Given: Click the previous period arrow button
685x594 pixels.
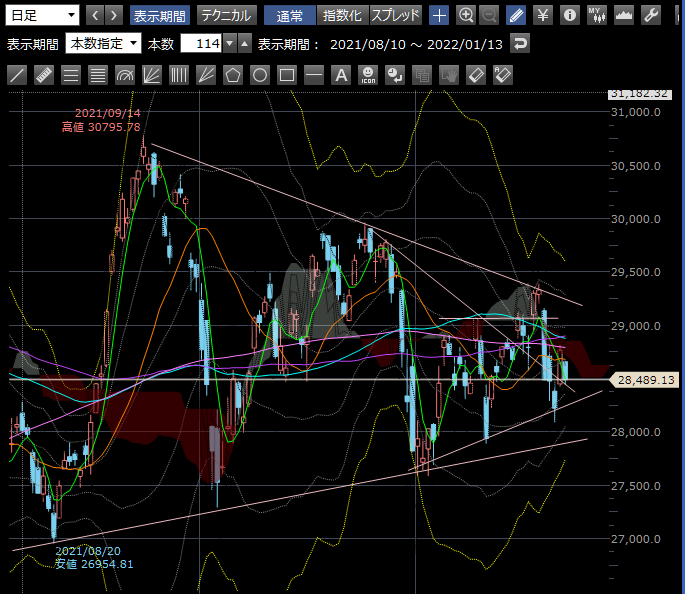Looking at the screenshot, I should pyautogui.click(x=95, y=15).
